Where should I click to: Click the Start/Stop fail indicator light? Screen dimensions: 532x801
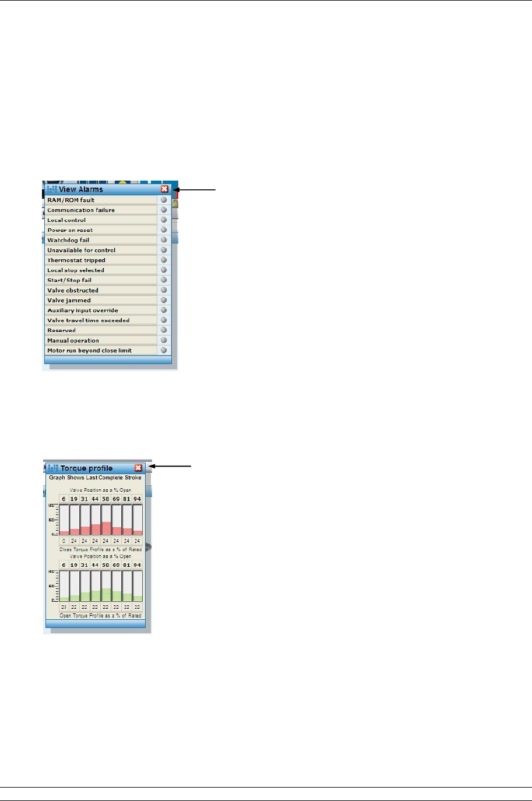(x=164, y=280)
